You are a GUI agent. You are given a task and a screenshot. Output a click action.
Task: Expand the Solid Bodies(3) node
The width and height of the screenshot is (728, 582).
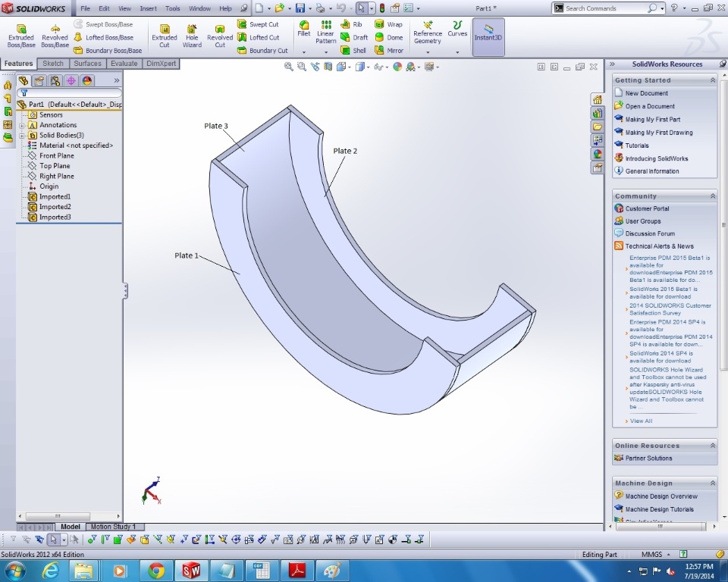[x=22, y=136]
